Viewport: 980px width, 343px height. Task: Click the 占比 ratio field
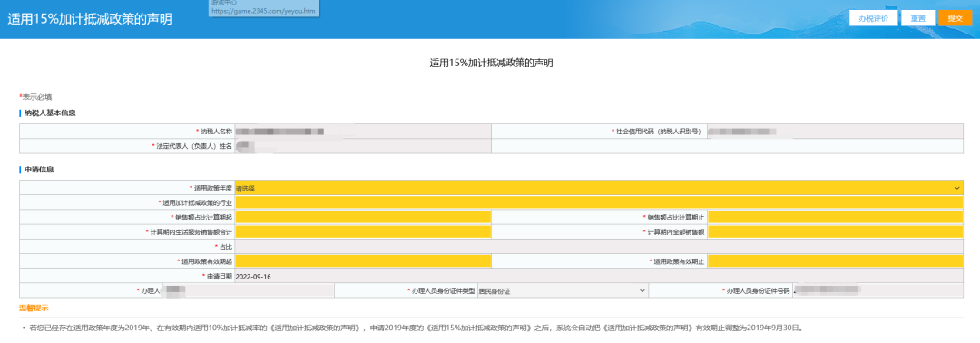[x=599, y=246]
